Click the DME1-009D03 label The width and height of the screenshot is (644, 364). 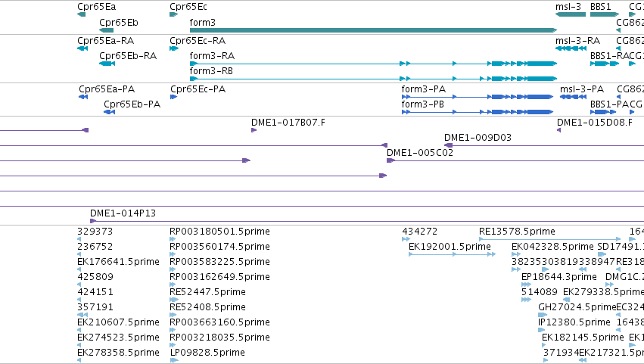[478, 138]
